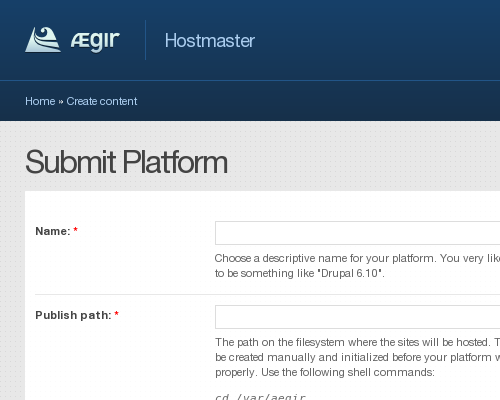Click the Aegir wordmark text in header
This screenshot has width=500, height=400.
(95, 41)
